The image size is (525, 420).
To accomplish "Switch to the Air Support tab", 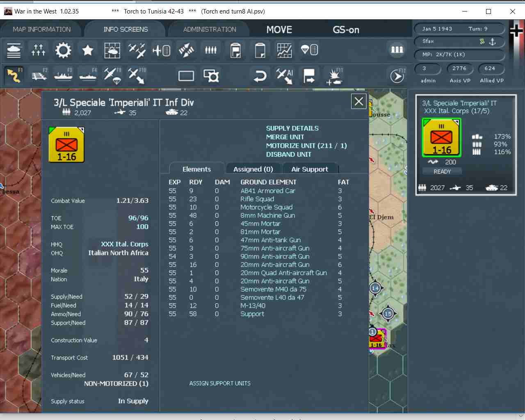I will tap(310, 169).
